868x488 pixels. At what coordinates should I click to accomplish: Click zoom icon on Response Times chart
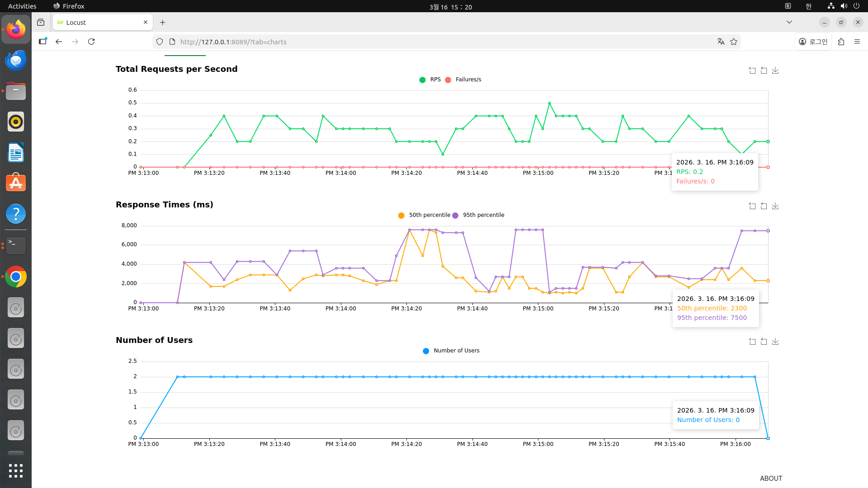752,206
